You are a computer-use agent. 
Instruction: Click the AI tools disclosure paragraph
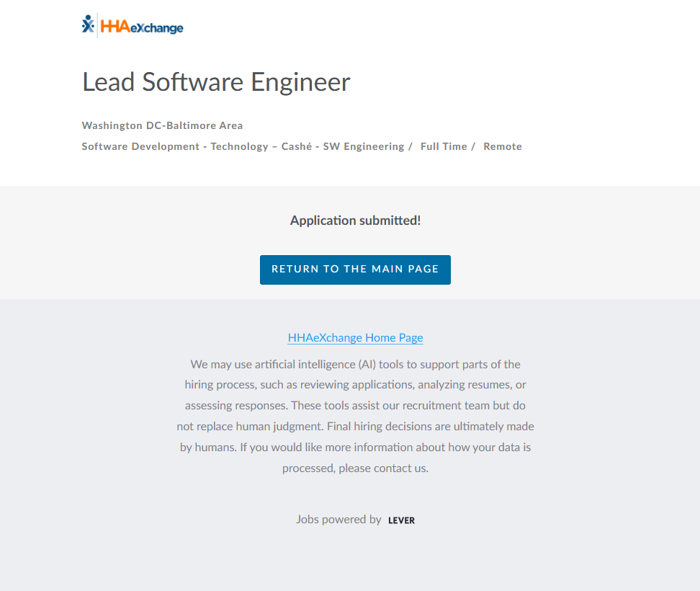355,416
